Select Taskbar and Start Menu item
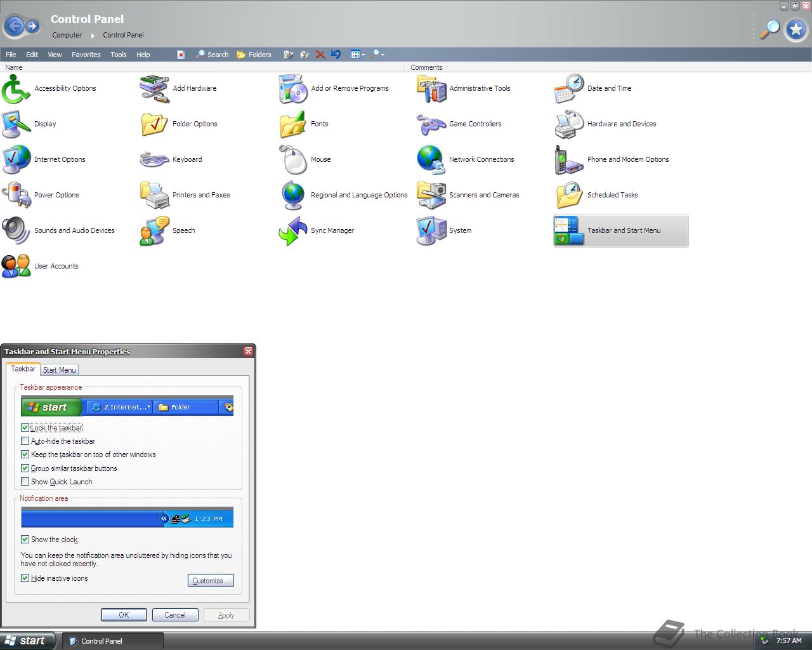 click(621, 230)
